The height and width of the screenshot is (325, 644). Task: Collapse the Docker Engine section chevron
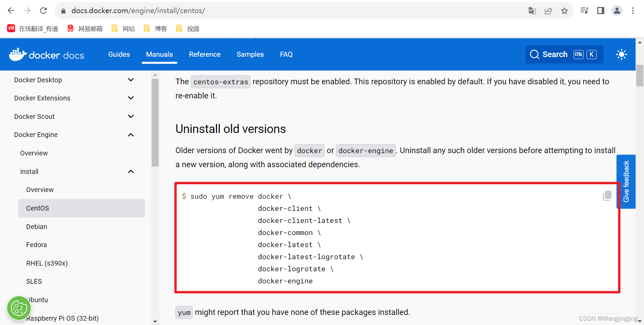(131, 135)
